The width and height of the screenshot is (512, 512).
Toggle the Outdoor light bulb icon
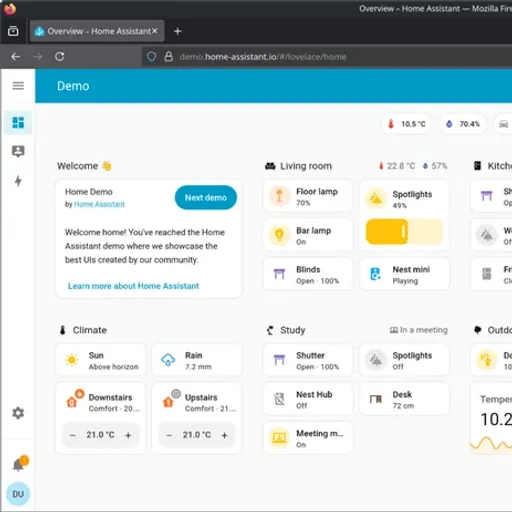click(487, 360)
